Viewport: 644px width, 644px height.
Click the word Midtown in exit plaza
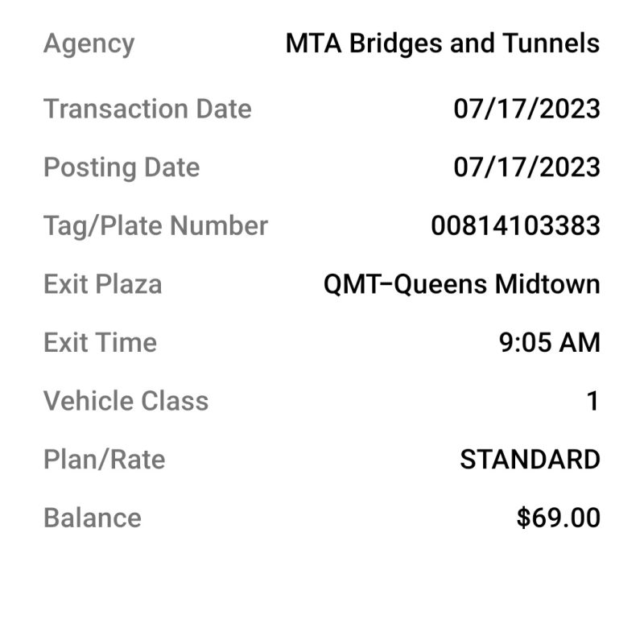547,284
